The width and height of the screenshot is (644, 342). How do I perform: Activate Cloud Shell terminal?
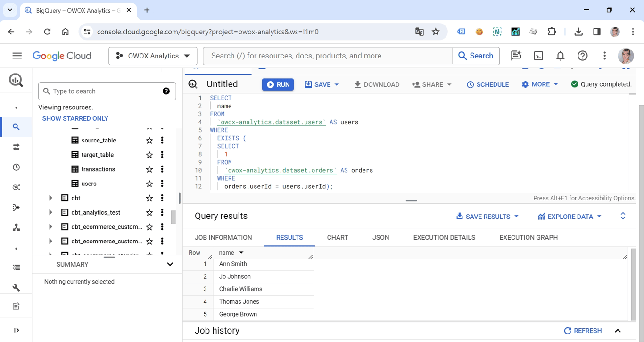[538, 56]
